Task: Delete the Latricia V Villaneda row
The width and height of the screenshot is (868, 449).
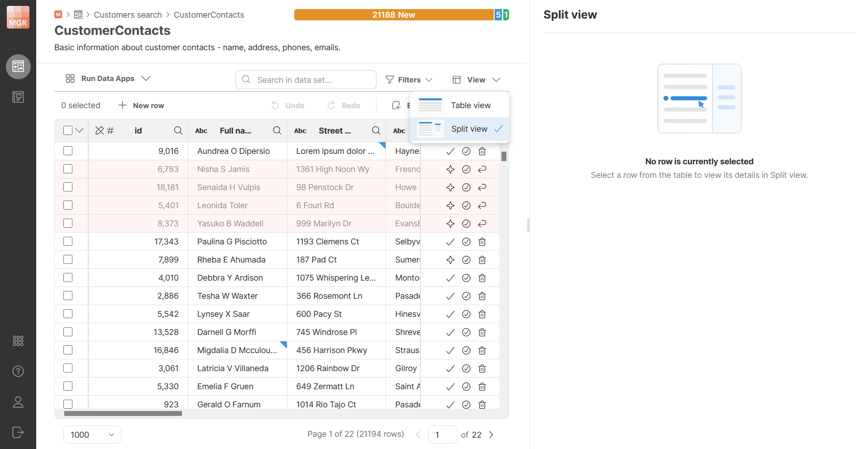Action: click(x=482, y=368)
